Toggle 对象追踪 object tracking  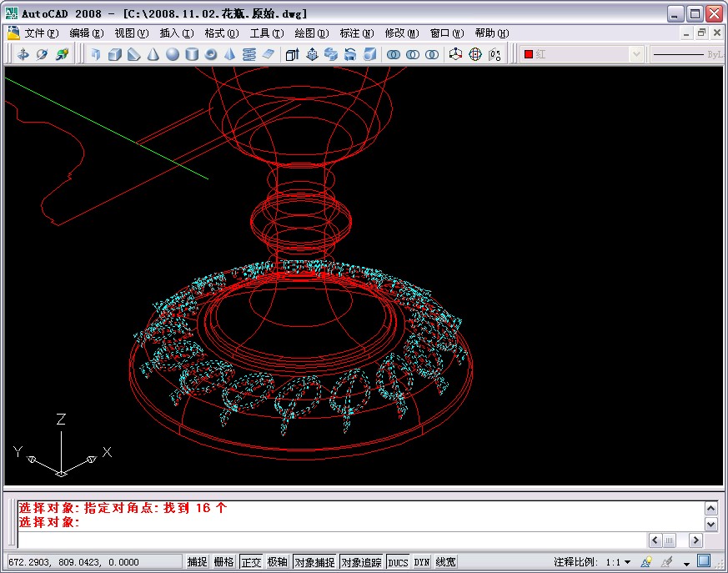click(x=361, y=562)
